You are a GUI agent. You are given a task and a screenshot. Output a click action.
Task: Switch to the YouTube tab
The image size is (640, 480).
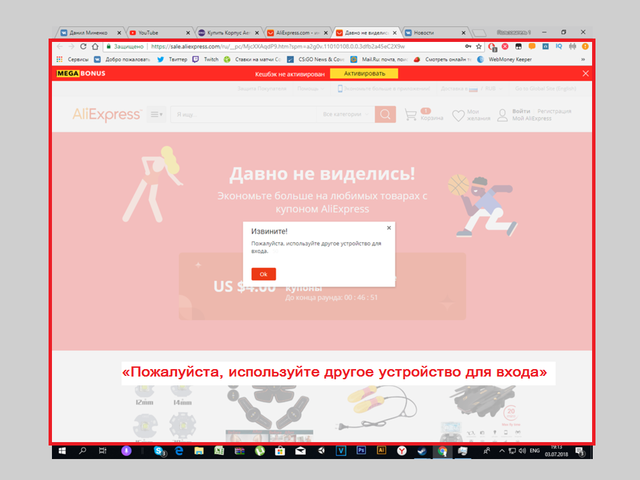[x=160, y=33]
